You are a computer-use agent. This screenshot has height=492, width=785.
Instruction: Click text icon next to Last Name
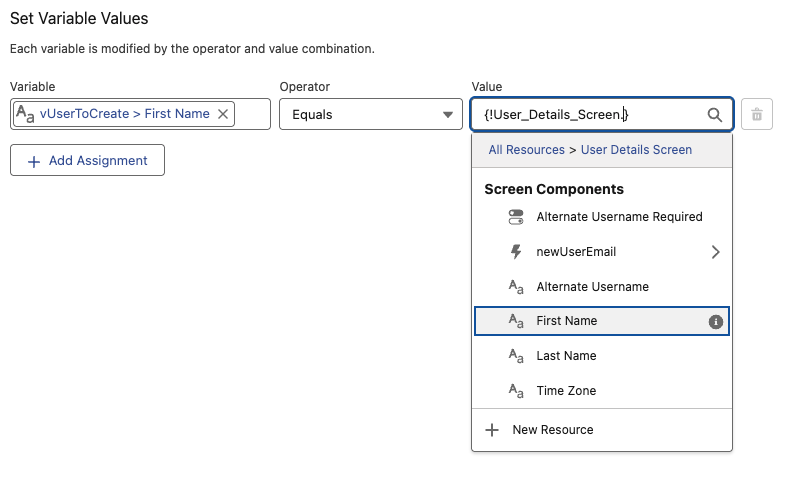(516, 356)
